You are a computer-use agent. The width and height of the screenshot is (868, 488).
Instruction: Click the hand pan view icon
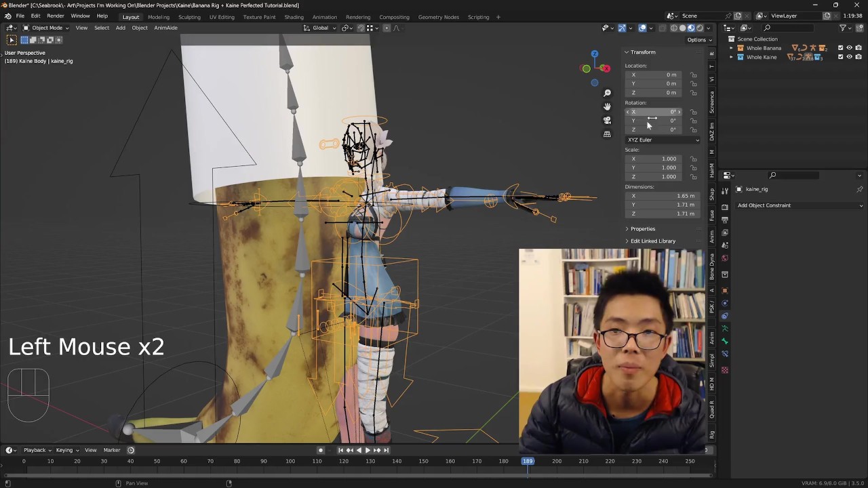[x=607, y=106]
